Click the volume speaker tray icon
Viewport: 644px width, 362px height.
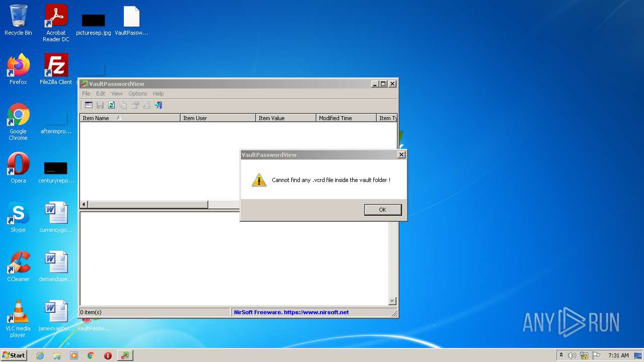pyautogui.click(x=572, y=355)
